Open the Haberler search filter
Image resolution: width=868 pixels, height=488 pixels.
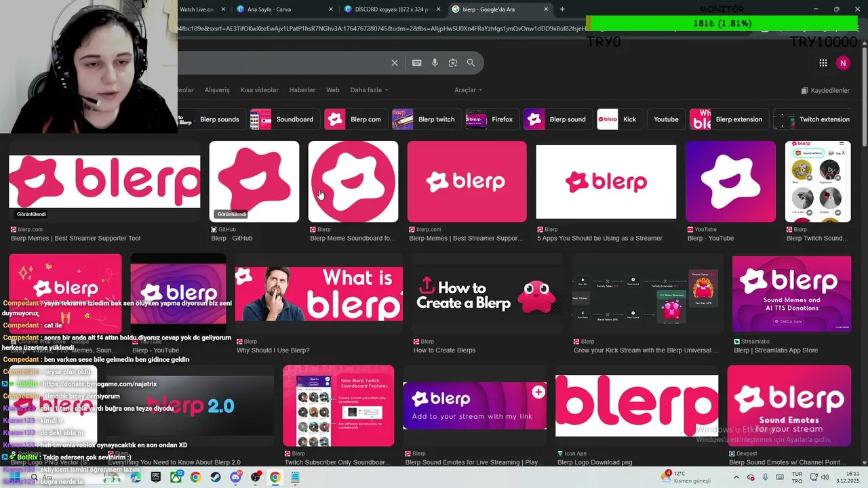(302, 90)
